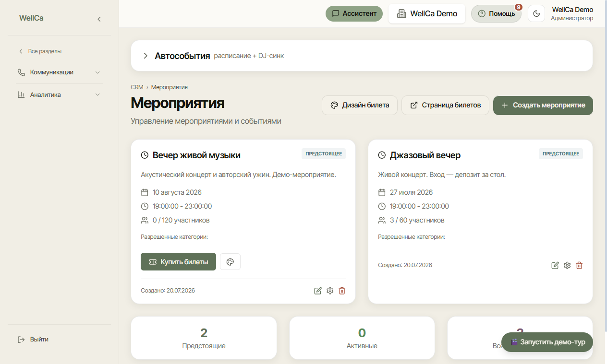Click calendar icon on Вечер живой музыки card
This screenshot has height=364, width=607.
click(145, 192)
